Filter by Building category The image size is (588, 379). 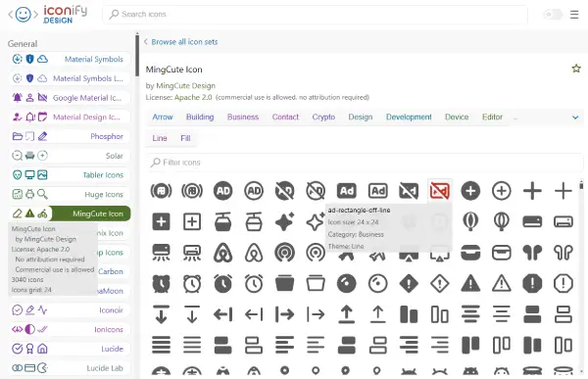click(200, 117)
